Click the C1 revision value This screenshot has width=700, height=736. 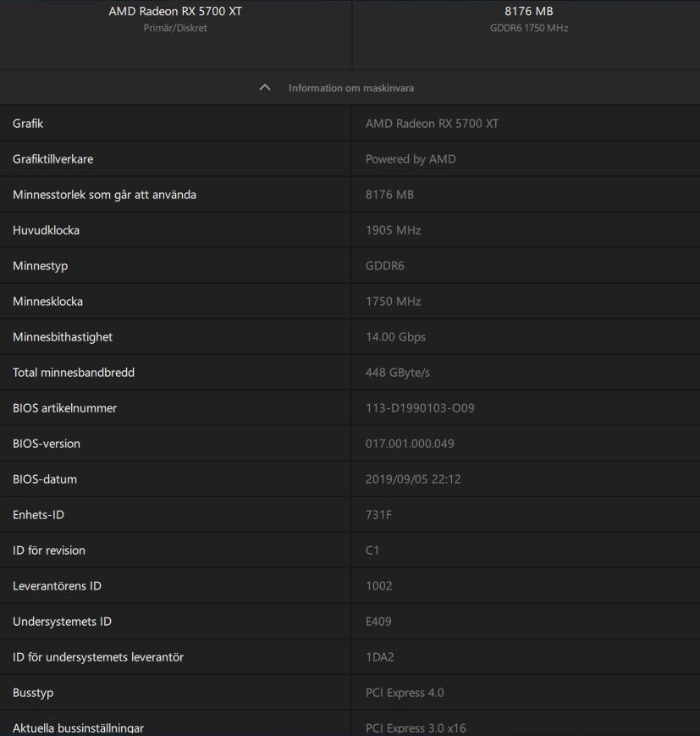pyautogui.click(x=372, y=551)
